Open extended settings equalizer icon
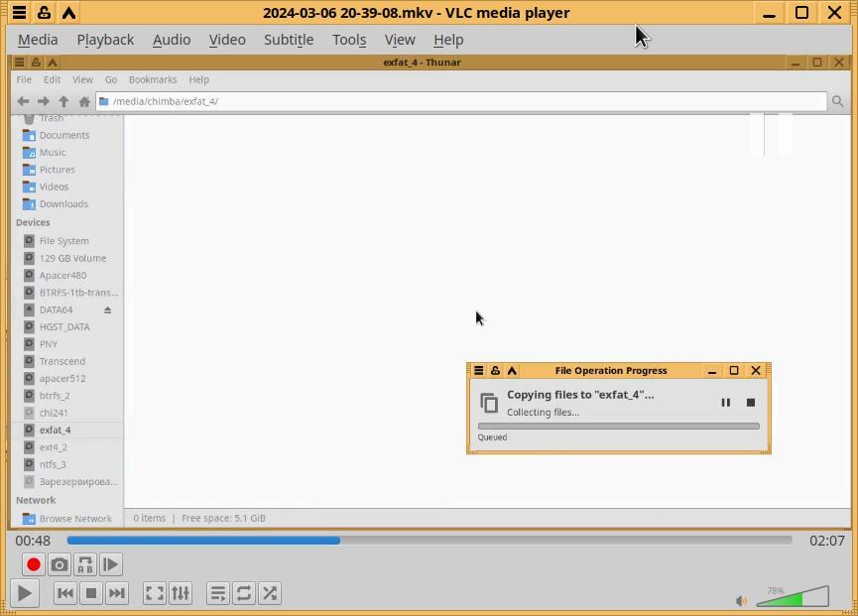The image size is (858, 616). 181,593
